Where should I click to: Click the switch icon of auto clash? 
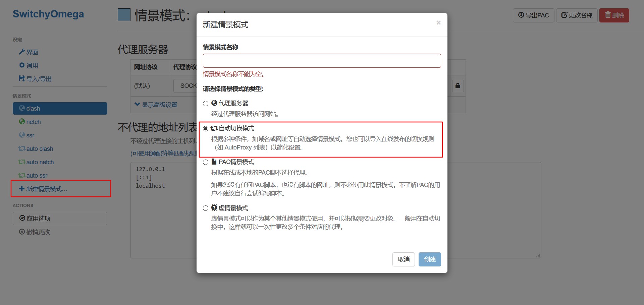pyautogui.click(x=22, y=148)
